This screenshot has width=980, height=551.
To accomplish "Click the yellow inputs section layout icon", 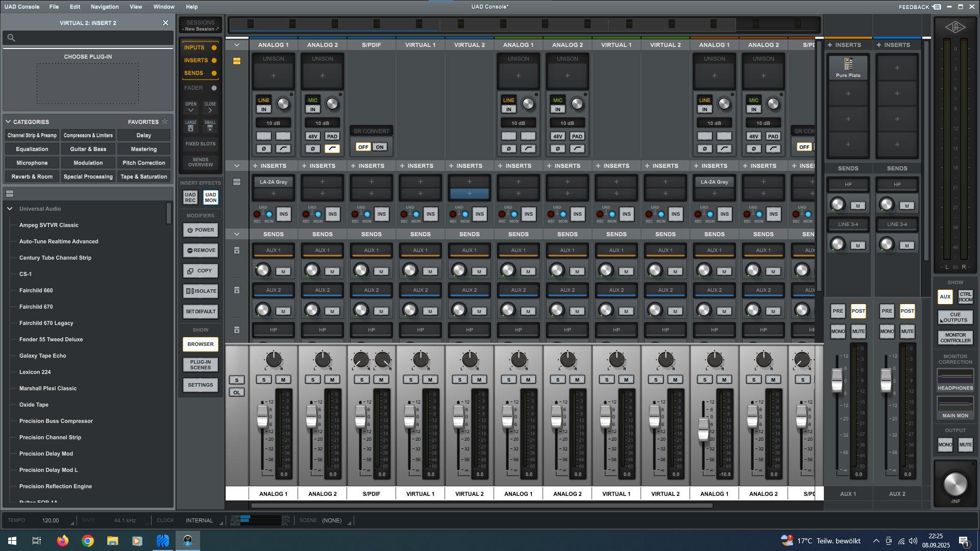I will click(x=237, y=61).
